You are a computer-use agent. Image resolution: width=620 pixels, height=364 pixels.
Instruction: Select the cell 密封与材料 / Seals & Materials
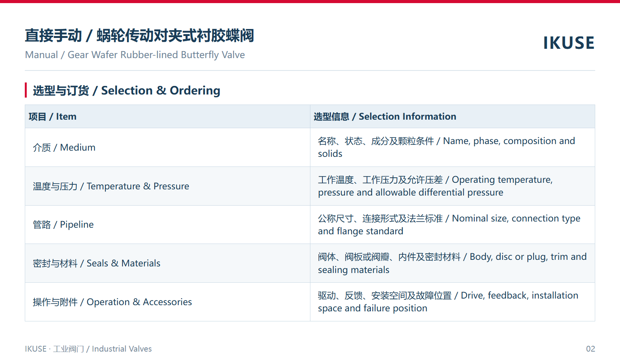pyautogui.click(x=167, y=263)
